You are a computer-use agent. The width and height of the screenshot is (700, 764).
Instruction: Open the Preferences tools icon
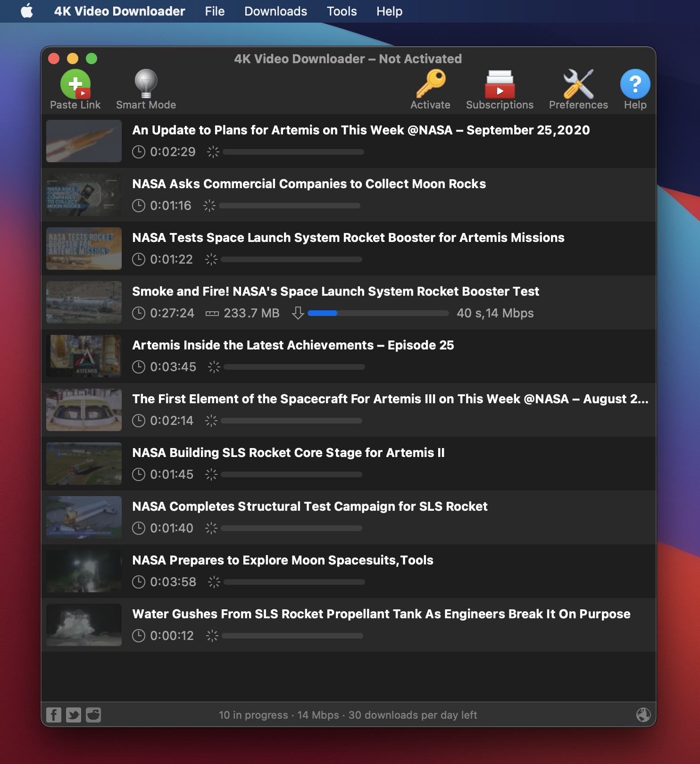pos(578,84)
